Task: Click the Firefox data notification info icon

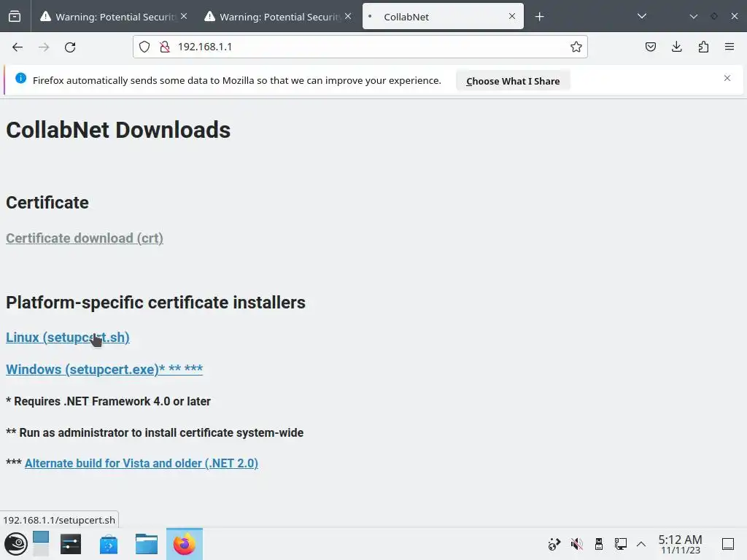Action: pos(20,78)
